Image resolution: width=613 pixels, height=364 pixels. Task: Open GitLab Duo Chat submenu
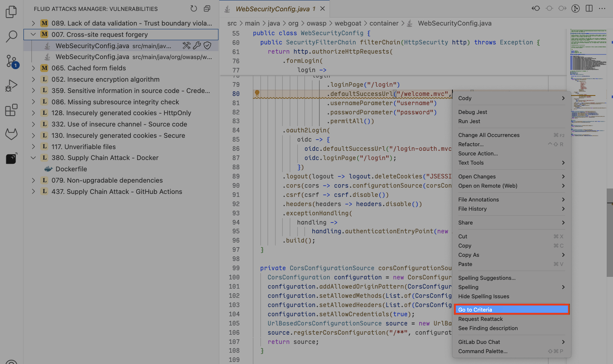pyautogui.click(x=512, y=342)
